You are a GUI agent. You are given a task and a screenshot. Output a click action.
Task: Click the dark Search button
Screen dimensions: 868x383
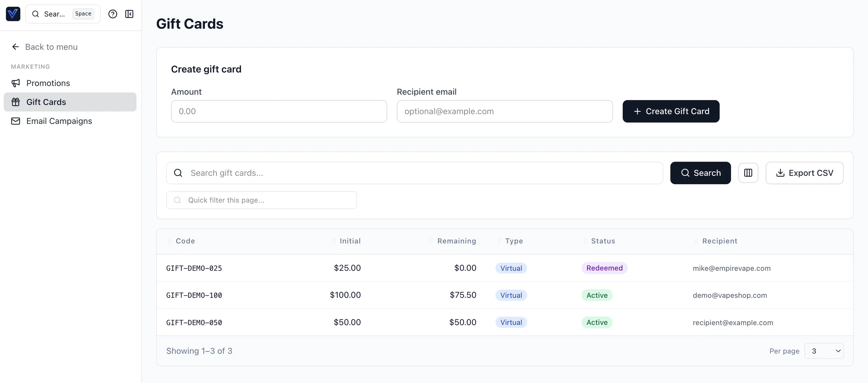(700, 173)
